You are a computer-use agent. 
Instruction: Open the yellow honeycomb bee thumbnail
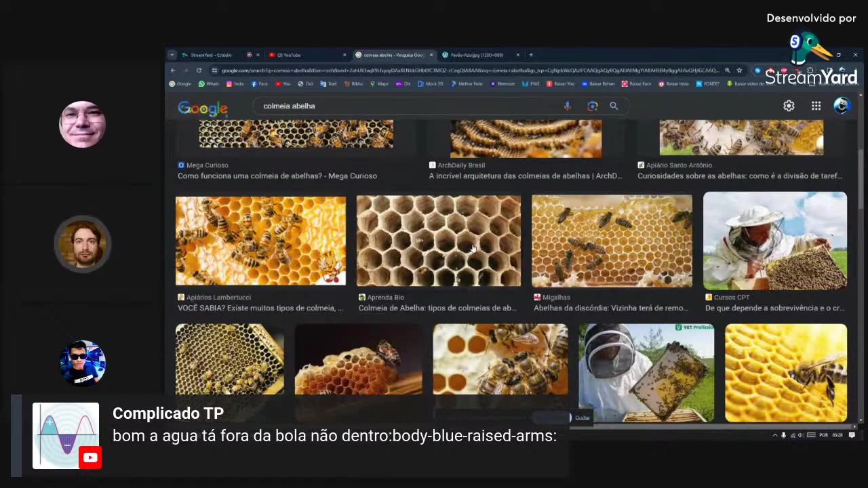coord(786,373)
